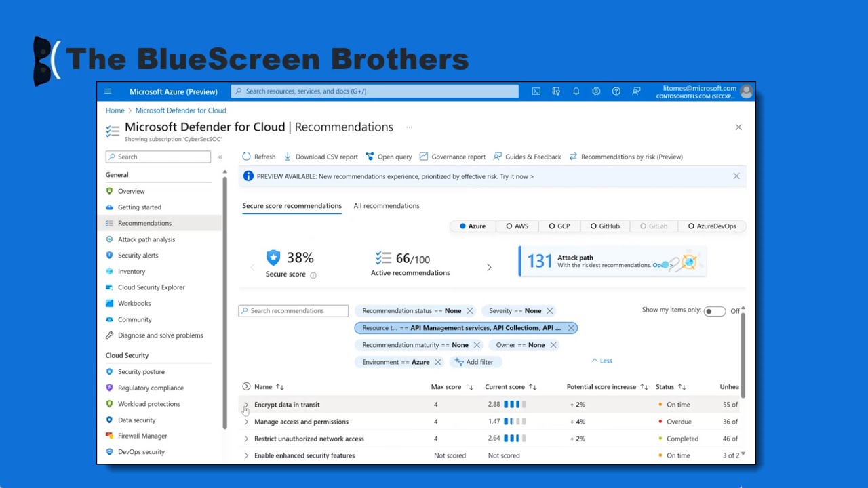Open Microsoft Defender for Cloud breadcrumb
The width and height of the screenshot is (868, 488).
[x=180, y=110]
